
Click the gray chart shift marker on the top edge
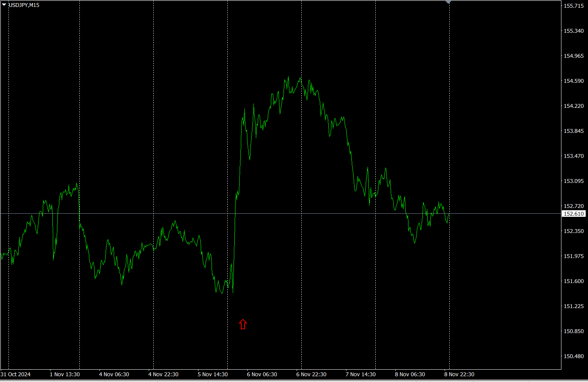pos(448,2)
